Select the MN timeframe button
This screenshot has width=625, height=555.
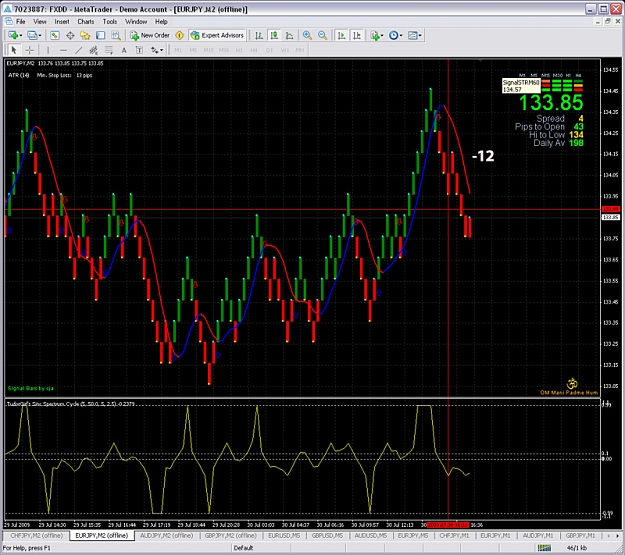point(300,50)
